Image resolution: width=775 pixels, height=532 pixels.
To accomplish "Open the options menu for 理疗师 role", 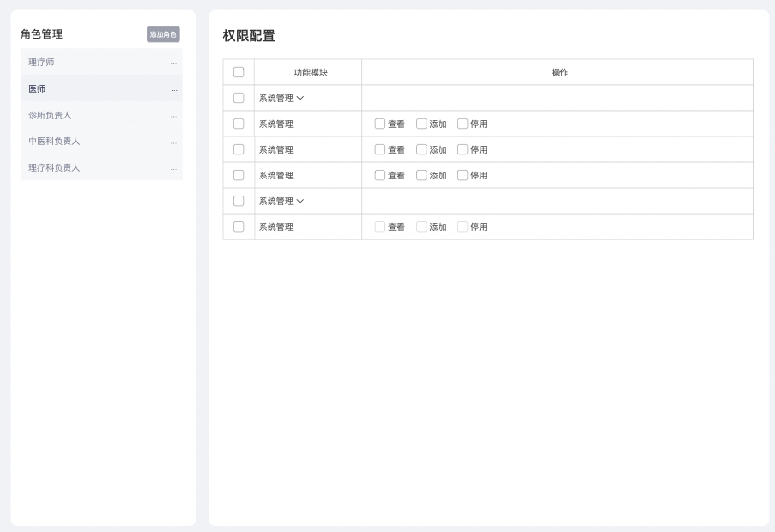I will pyautogui.click(x=174, y=62).
